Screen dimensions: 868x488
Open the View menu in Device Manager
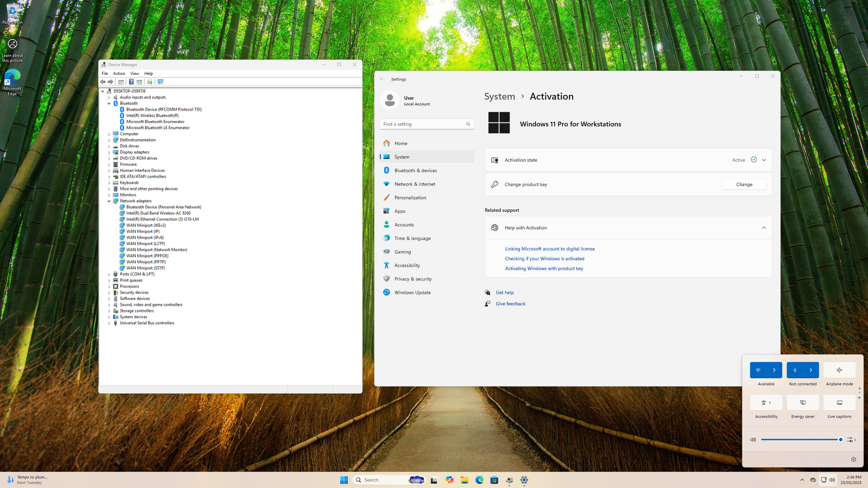coord(135,73)
